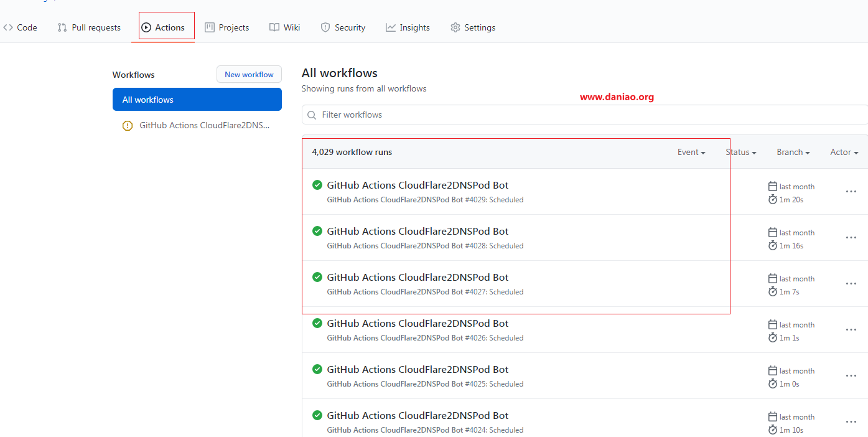Open workflow run #4027 title link

click(x=418, y=277)
